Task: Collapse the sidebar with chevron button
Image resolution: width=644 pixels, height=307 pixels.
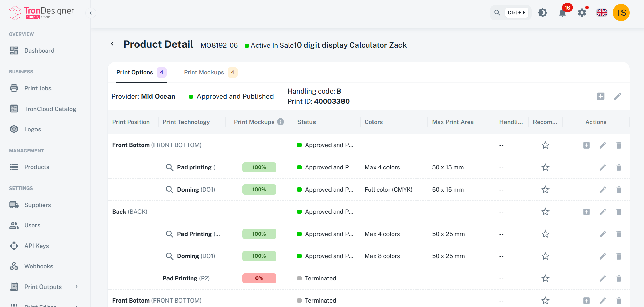Action: [91, 13]
